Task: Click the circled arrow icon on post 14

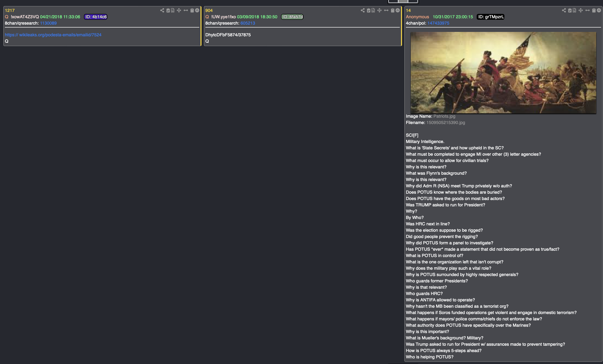Action: pyautogui.click(x=599, y=10)
